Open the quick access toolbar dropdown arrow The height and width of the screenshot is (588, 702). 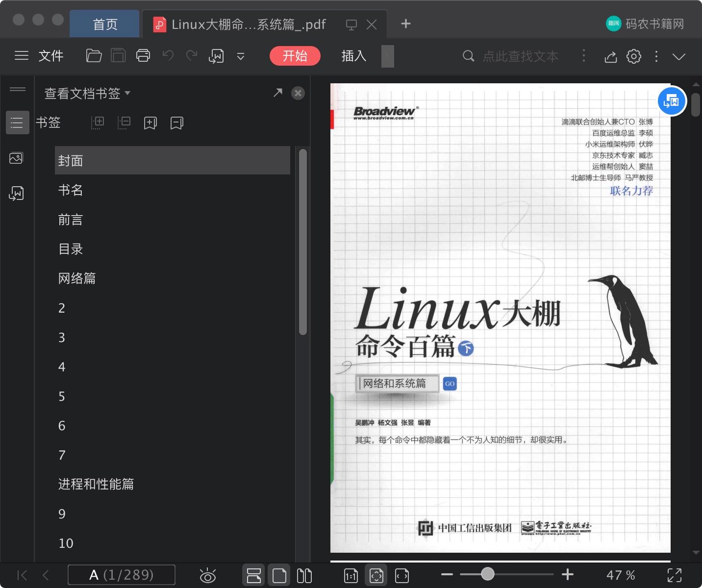coord(241,56)
